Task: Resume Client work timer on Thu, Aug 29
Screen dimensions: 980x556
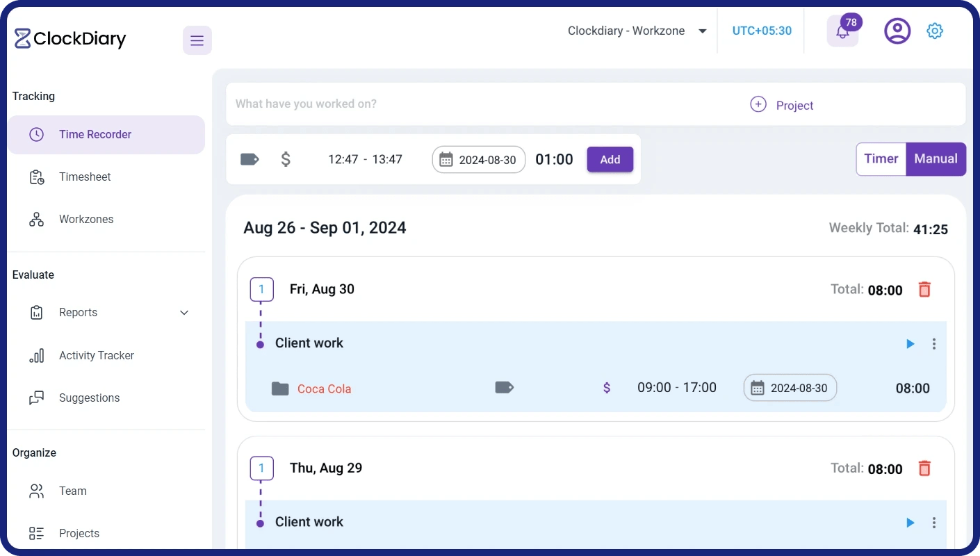Action: [x=910, y=523]
